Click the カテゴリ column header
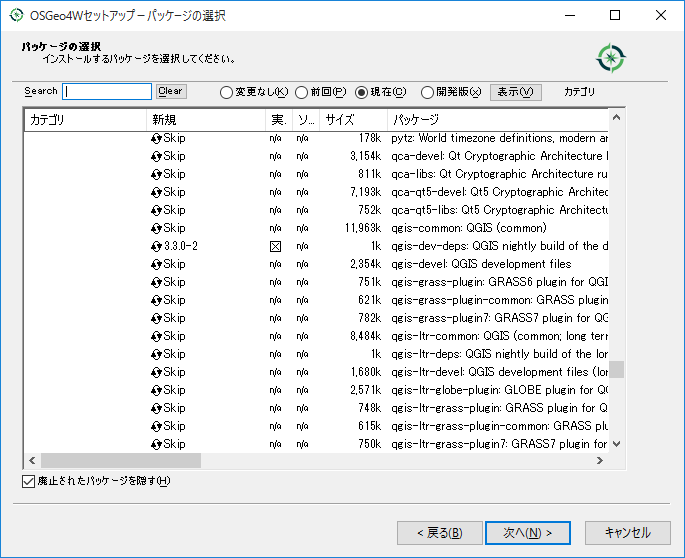The height and width of the screenshot is (558, 685). tap(84, 120)
